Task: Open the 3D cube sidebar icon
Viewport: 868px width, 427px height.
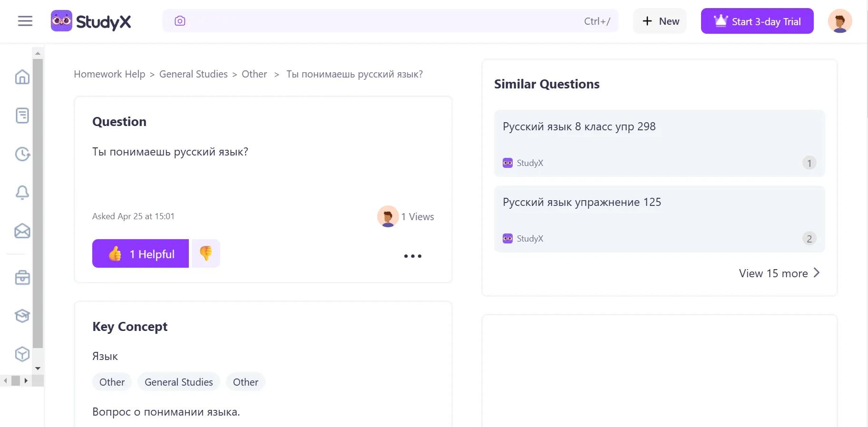Action: click(22, 354)
